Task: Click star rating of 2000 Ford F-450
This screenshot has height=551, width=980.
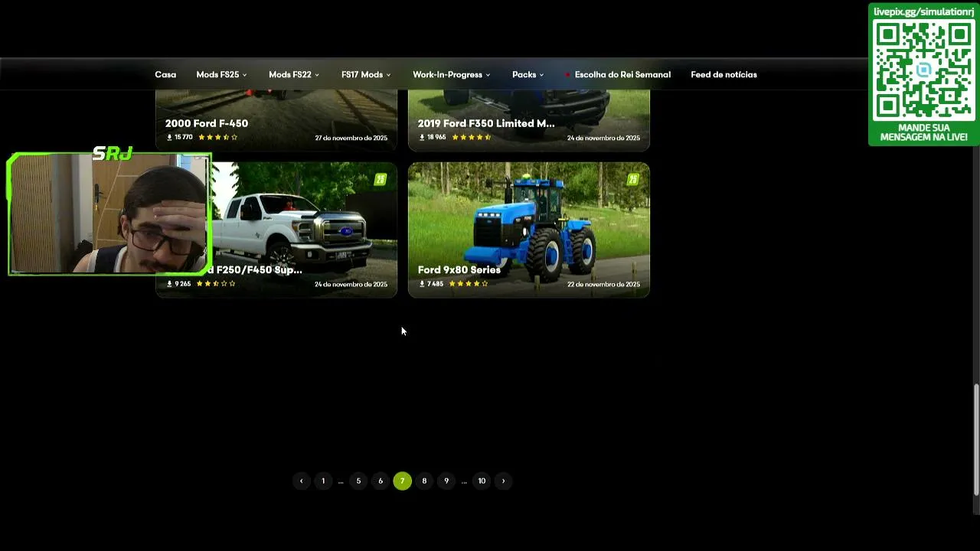Action: pyautogui.click(x=217, y=138)
